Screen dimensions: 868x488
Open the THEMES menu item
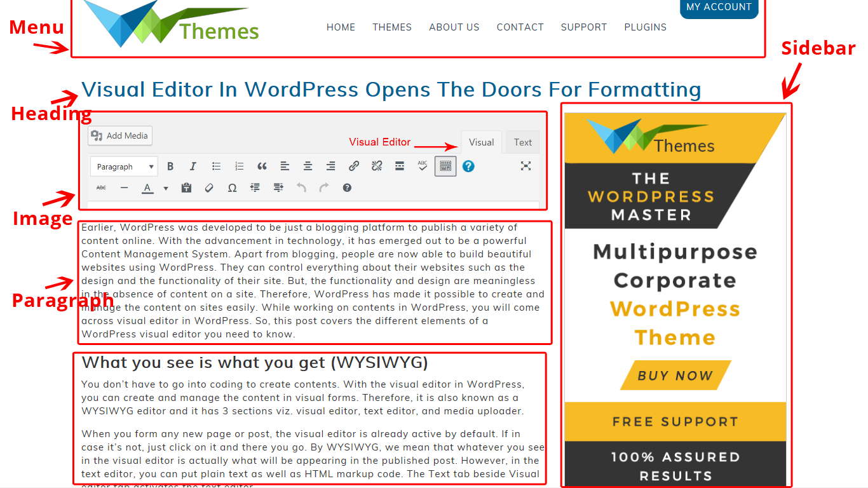tap(392, 27)
